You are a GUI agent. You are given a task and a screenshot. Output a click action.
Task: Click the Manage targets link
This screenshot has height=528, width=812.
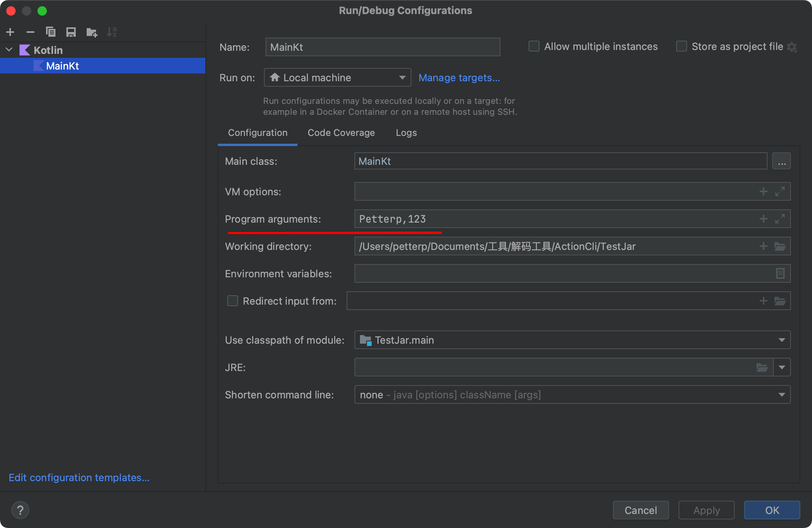[x=459, y=78]
